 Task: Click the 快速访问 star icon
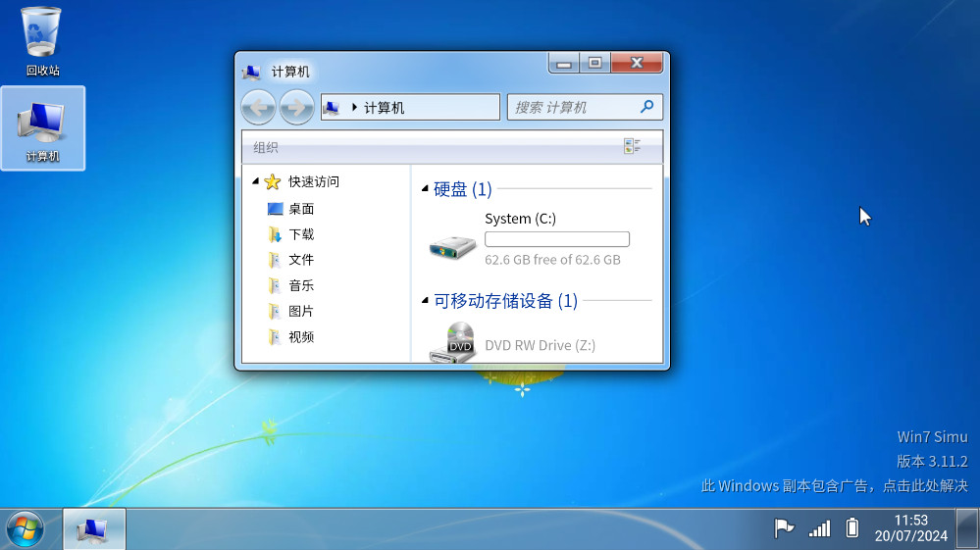point(273,181)
